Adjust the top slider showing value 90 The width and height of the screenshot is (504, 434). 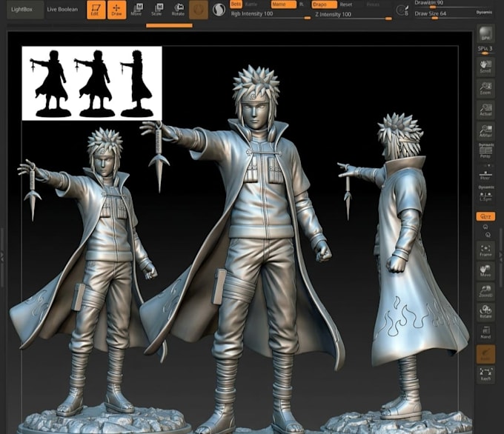pos(453,4)
